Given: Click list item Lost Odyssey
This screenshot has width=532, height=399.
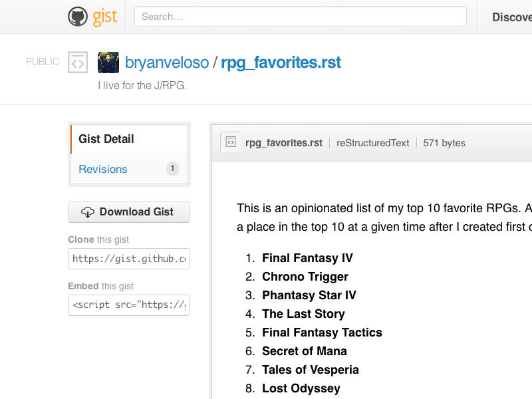Looking at the screenshot, I should click(x=301, y=388).
